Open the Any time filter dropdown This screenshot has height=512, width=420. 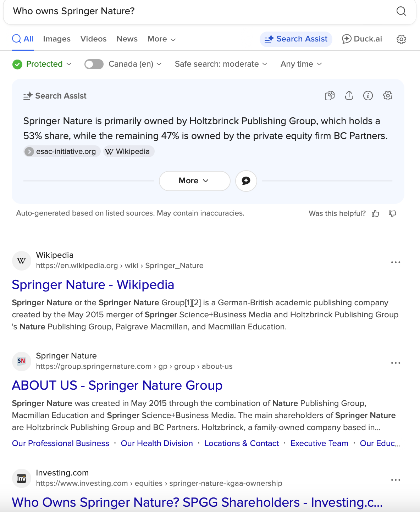[301, 64]
